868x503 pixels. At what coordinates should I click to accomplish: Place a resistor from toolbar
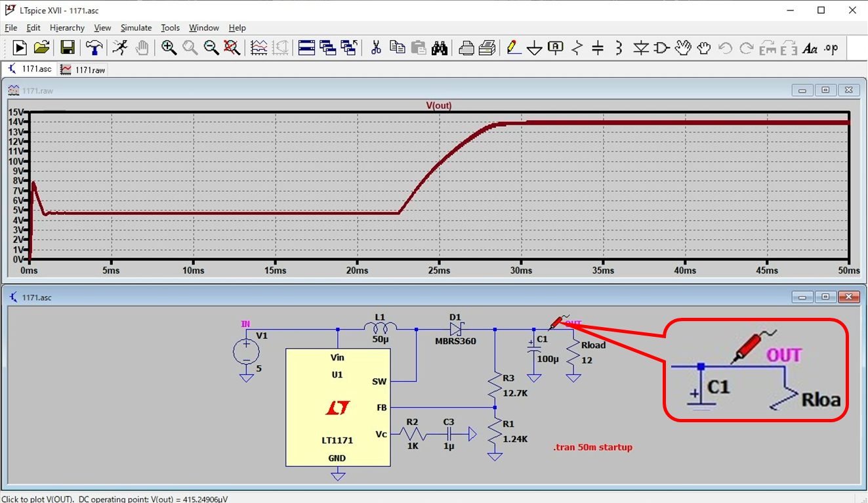click(577, 47)
